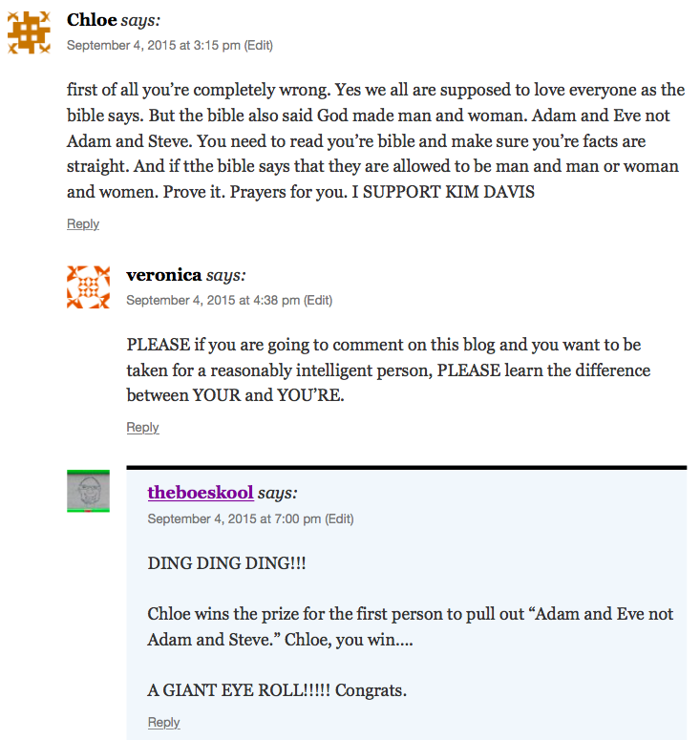Image resolution: width=700 pixels, height=740 pixels.
Task: Edit Chloe's comment
Action: [259, 45]
